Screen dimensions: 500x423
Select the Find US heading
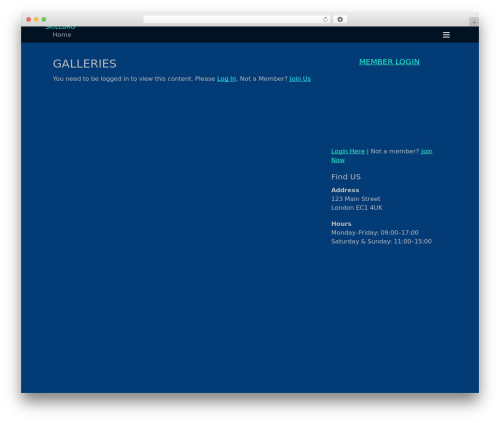346,177
